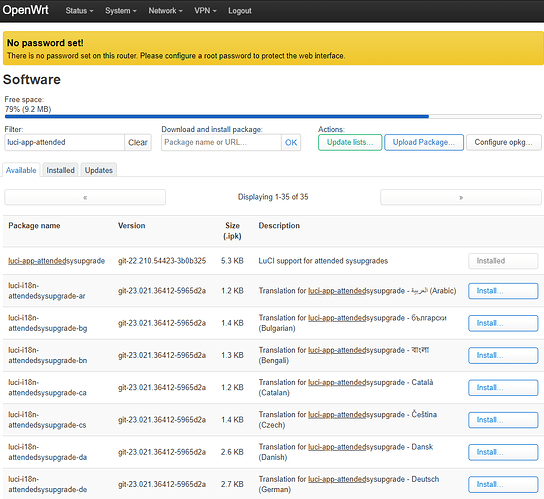Viewport: 544px width, 499px height.
Task: Select luci-i18n-attendedsysupgrade-ca package name
Action: click(x=48, y=388)
